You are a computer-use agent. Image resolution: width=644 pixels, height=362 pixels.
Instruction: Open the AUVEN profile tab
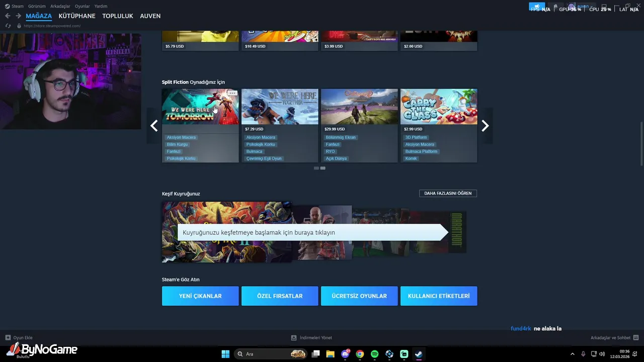pos(150,16)
